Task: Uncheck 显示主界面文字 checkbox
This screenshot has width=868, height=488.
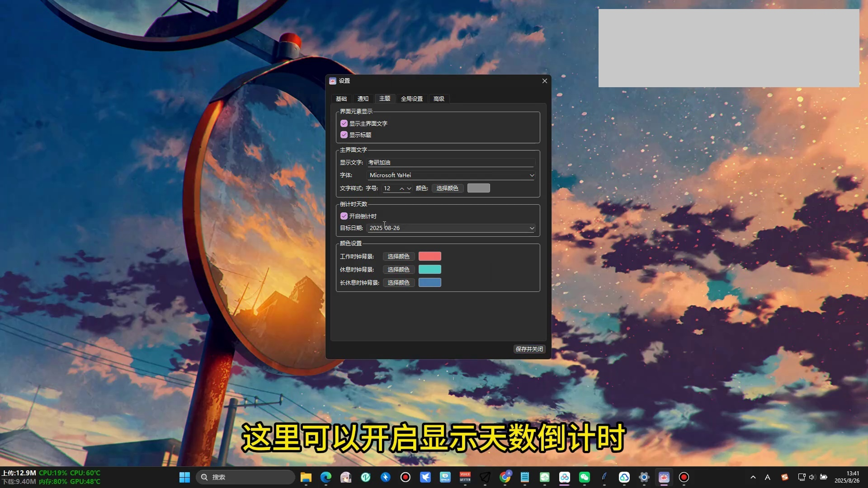Action: point(344,123)
